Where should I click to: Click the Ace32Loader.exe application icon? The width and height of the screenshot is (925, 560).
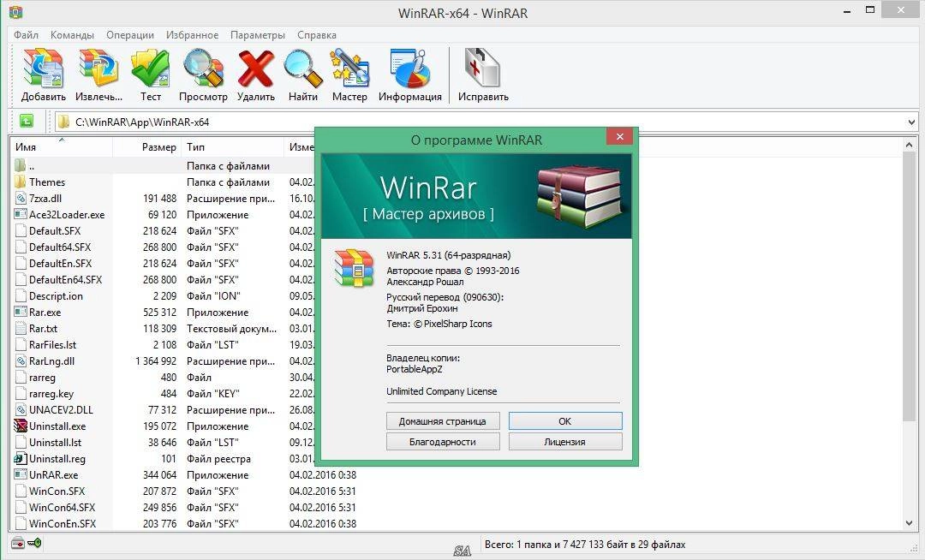tap(21, 214)
